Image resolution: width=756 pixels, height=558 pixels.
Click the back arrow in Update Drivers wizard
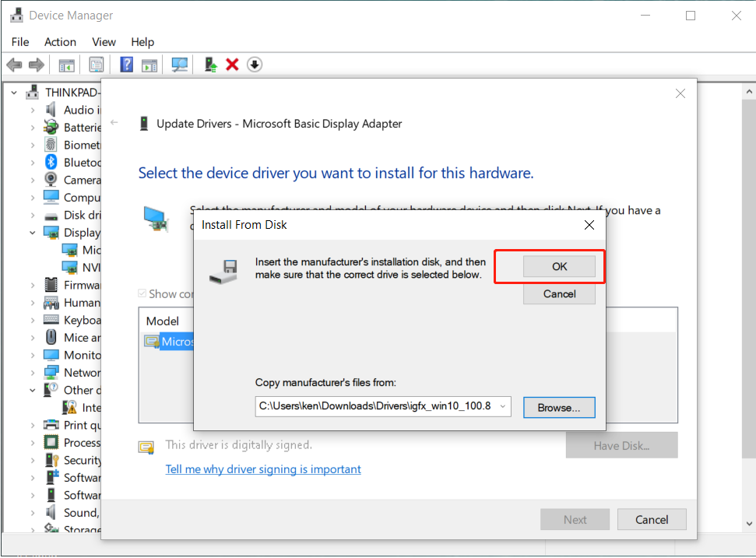pyautogui.click(x=115, y=123)
